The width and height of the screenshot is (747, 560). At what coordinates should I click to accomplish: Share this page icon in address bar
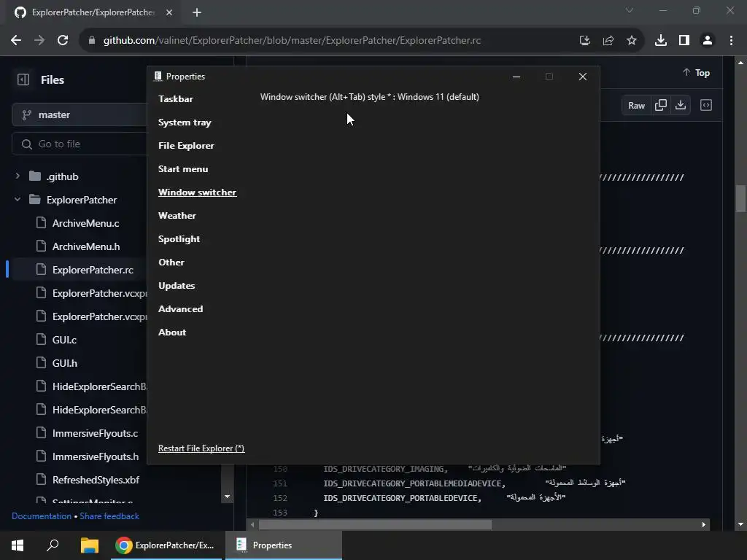[608, 41]
